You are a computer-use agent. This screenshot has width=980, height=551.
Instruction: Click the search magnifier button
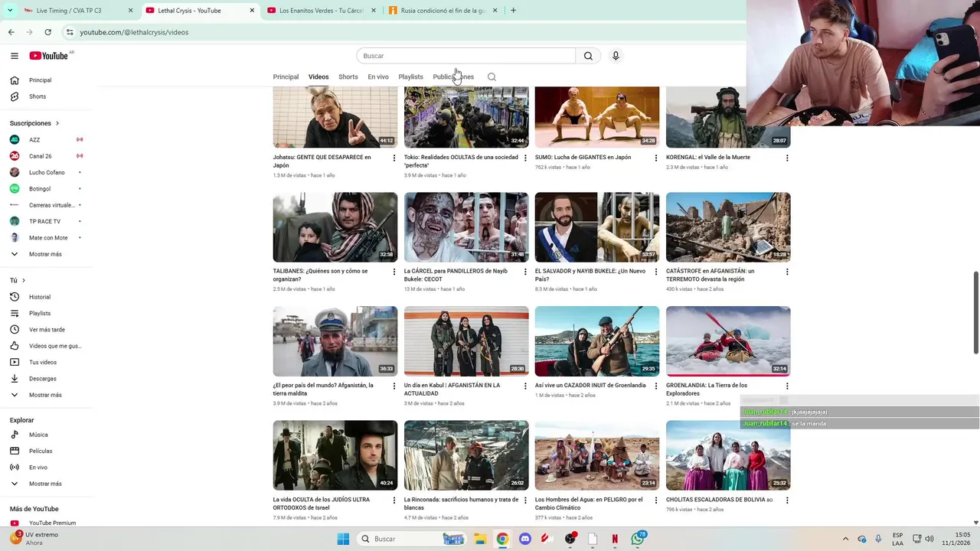pyautogui.click(x=588, y=56)
